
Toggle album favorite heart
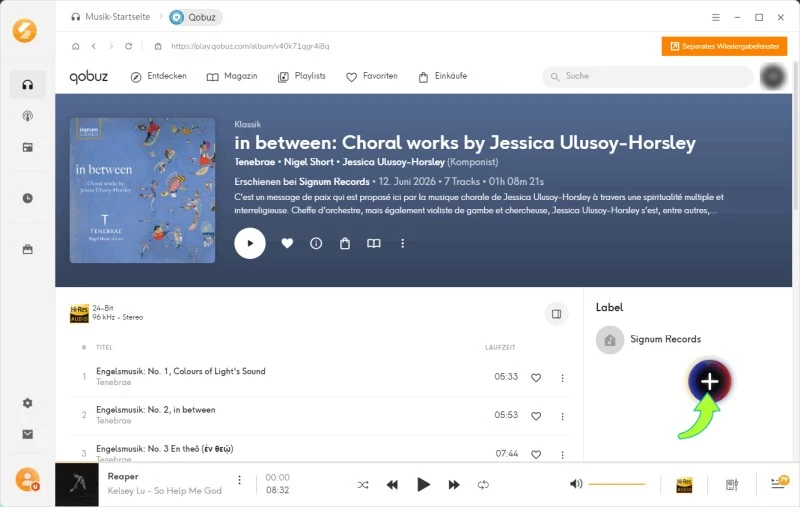click(287, 243)
